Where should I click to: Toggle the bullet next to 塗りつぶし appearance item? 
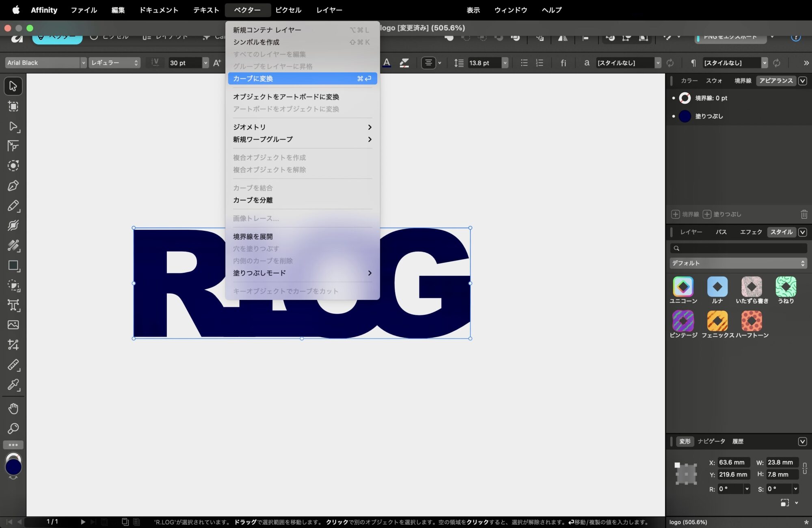tap(674, 116)
